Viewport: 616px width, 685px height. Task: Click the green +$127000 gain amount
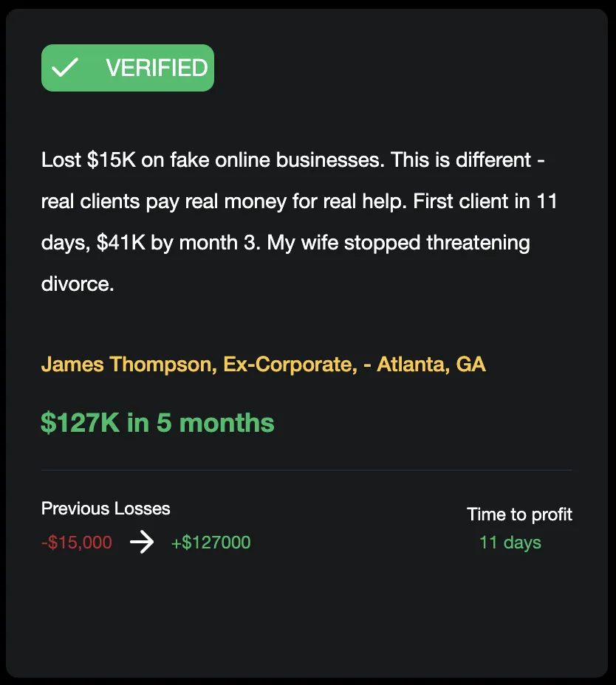(211, 543)
